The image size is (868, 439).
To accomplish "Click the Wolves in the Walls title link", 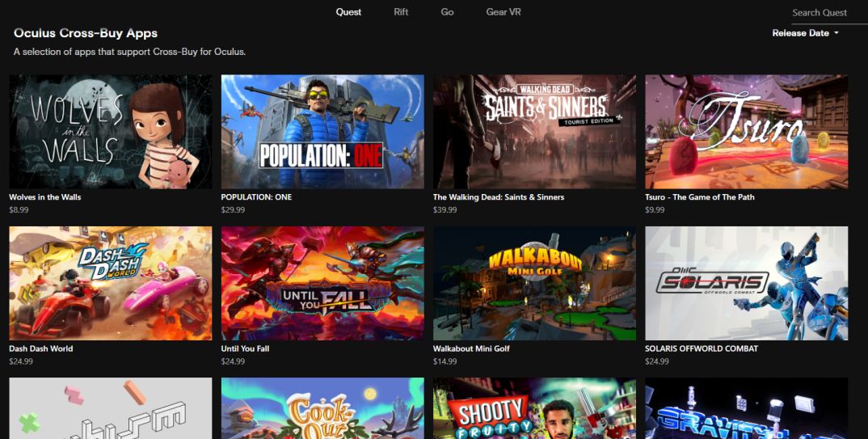I will [44, 197].
